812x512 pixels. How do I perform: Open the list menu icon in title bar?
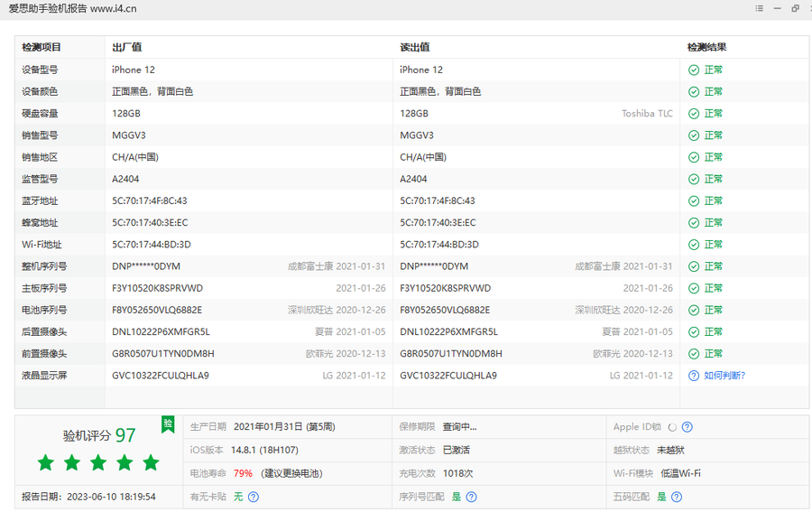pos(759,8)
